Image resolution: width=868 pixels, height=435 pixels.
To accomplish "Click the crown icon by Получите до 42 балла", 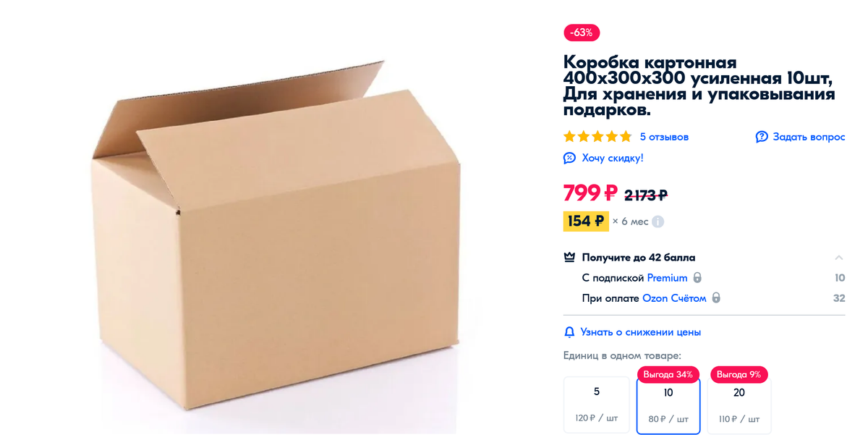I will coord(569,257).
